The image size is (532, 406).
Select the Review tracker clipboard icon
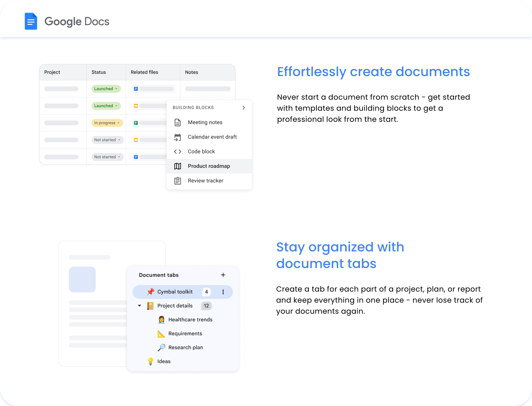pyautogui.click(x=178, y=181)
